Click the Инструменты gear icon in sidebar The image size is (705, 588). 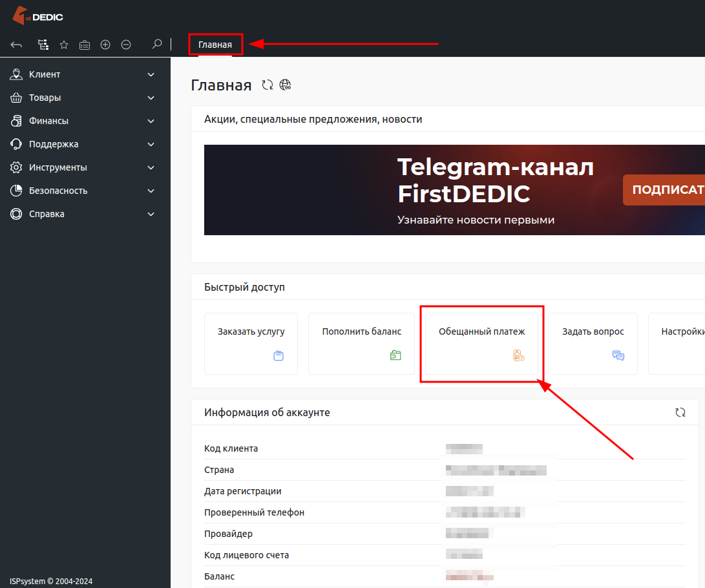pos(16,167)
